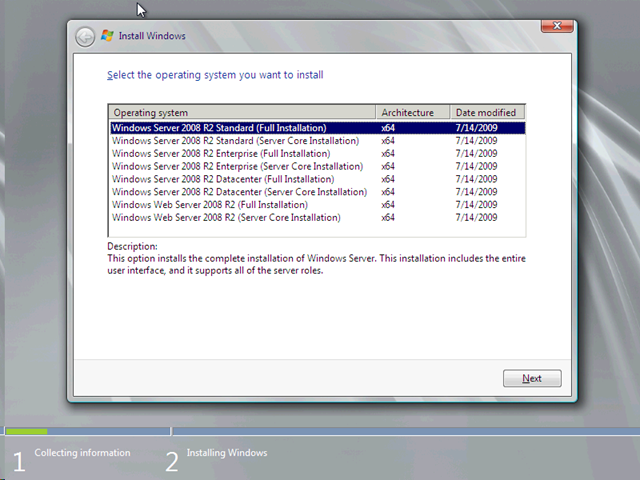Select Windows Server 2008 R2 Datacenter (Server Core Installation)
The image size is (640, 480).
[318, 192]
